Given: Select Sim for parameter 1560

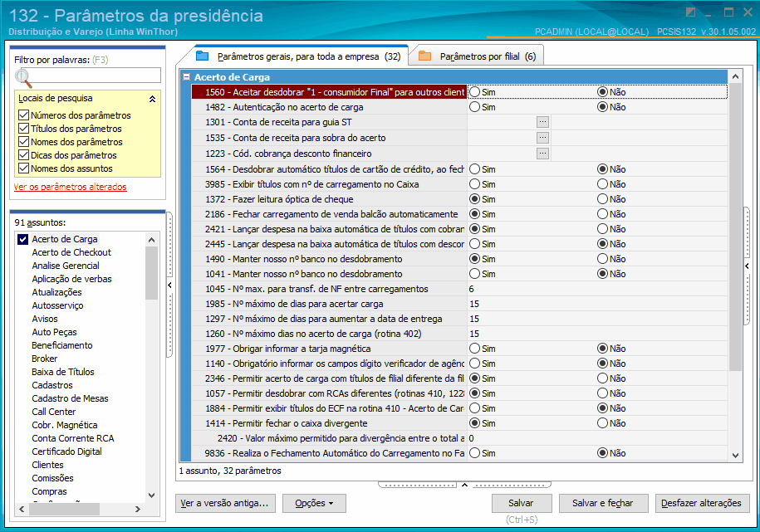Looking at the screenshot, I should (x=475, y=92).
